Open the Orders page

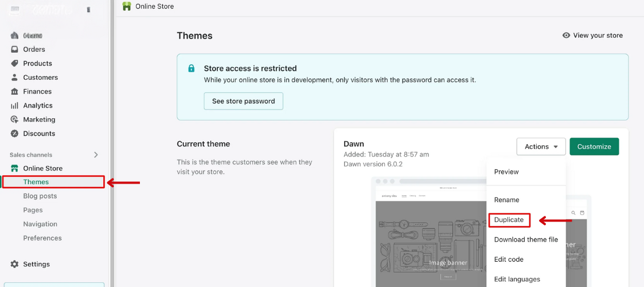click(34, 49)
